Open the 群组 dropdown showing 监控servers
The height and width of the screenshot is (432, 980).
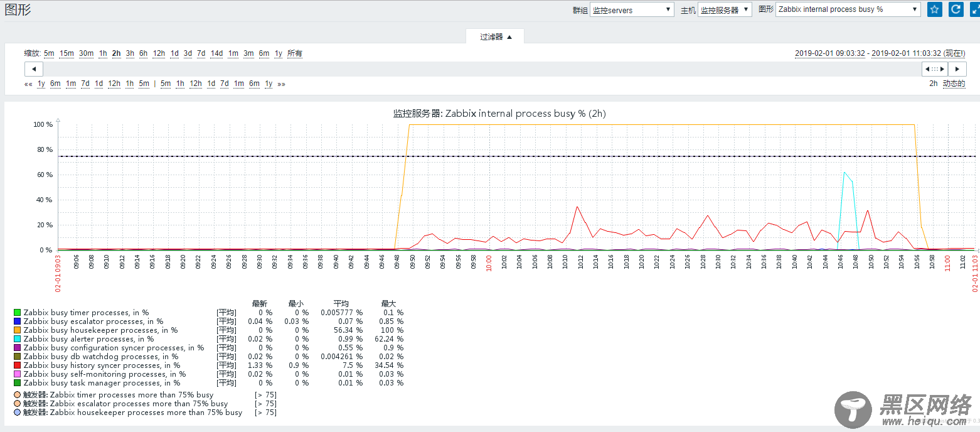(x=632, y=10)
